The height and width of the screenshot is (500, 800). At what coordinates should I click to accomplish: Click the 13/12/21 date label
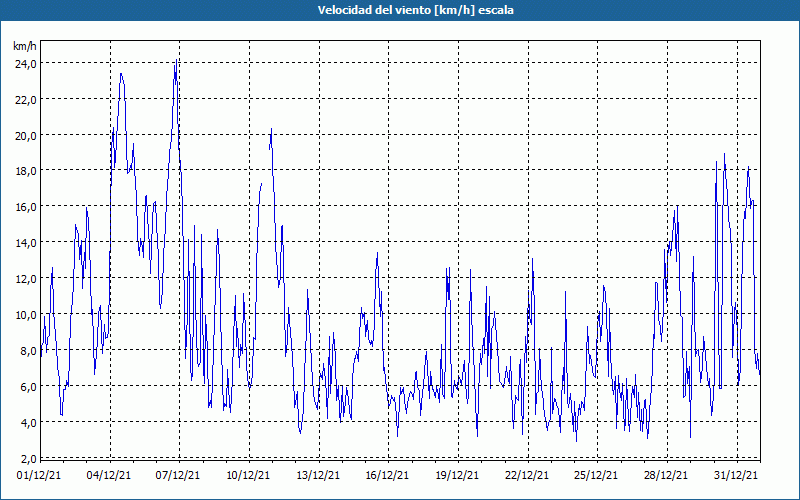pos(318,476)
